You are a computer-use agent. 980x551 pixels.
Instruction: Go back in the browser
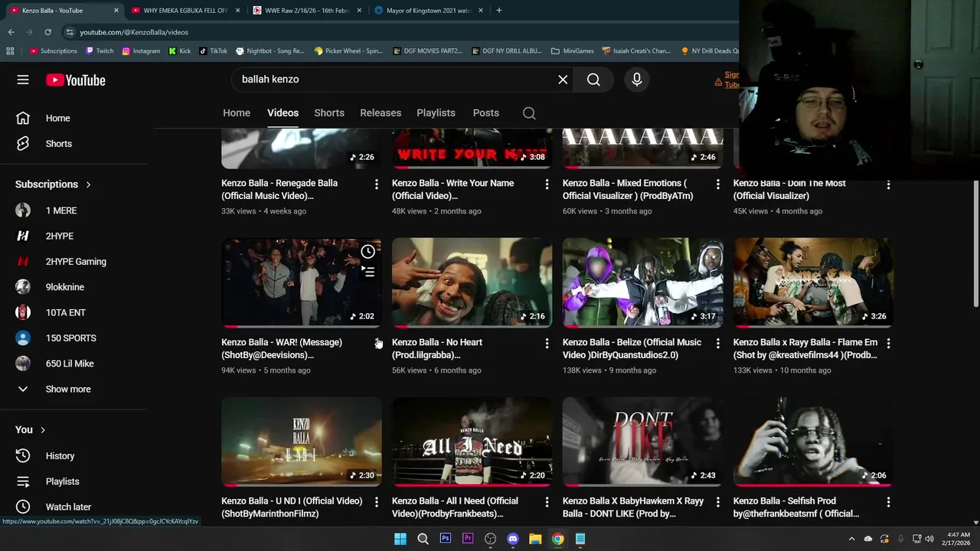pyautogui.click(x=11, y=32)
